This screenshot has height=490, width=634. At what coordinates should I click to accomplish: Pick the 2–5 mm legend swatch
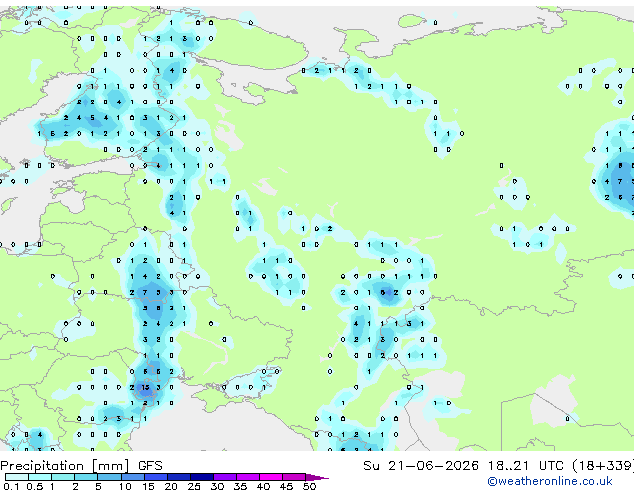(x=86, y=477)
